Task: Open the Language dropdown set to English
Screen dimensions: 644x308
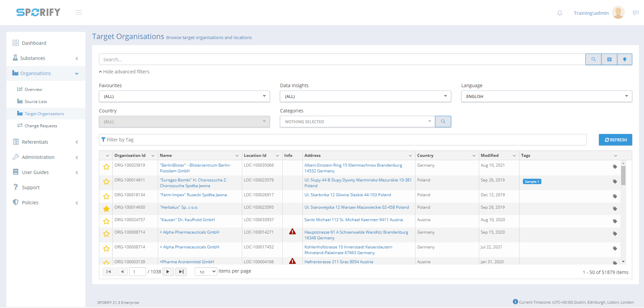Action: pos(546,96)
